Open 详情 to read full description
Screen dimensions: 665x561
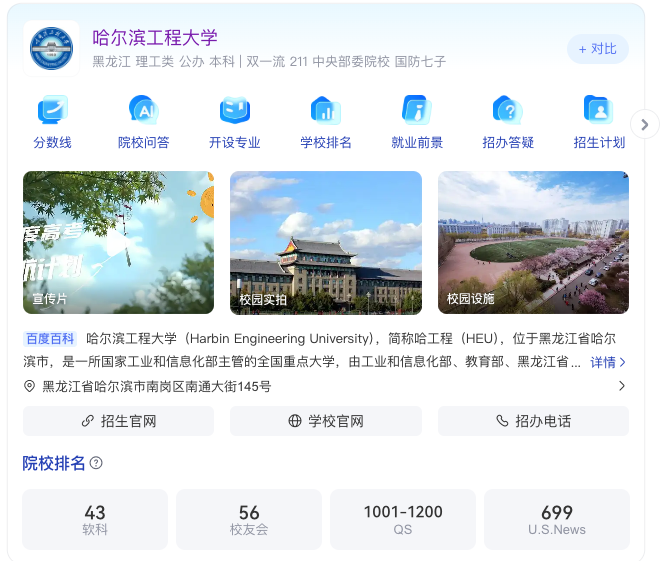[608, 362]
